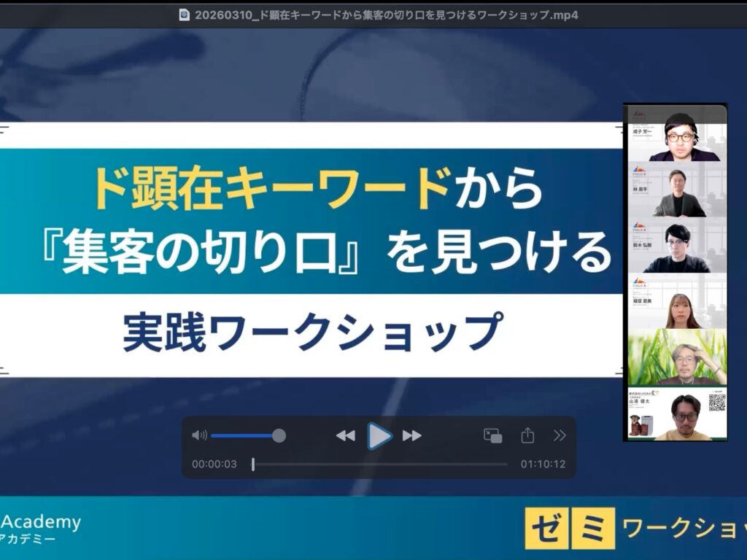Click the Academy logo text
The width and height of the screenshot is (747, 560).
41,522
